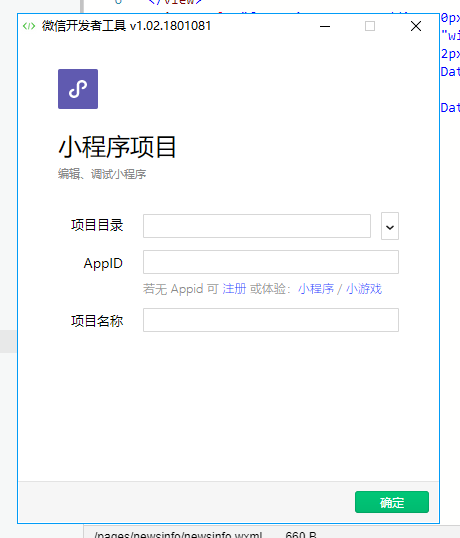Click the 小程序项目 heading

click(x=117, y=147)
